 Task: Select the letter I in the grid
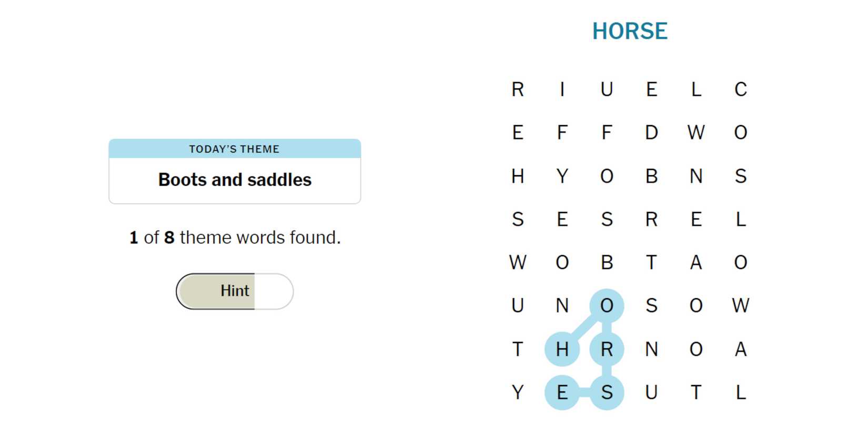point(562,89)
